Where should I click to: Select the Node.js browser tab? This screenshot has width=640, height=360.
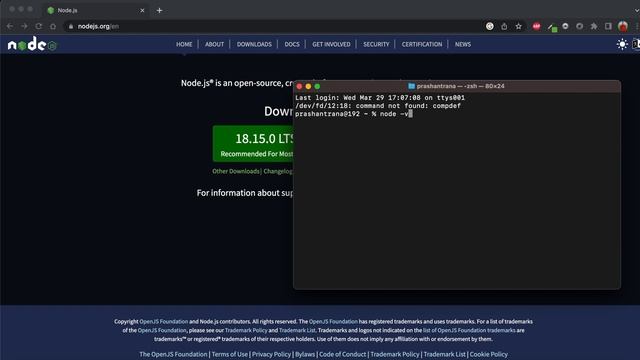(x=96, y=10)
